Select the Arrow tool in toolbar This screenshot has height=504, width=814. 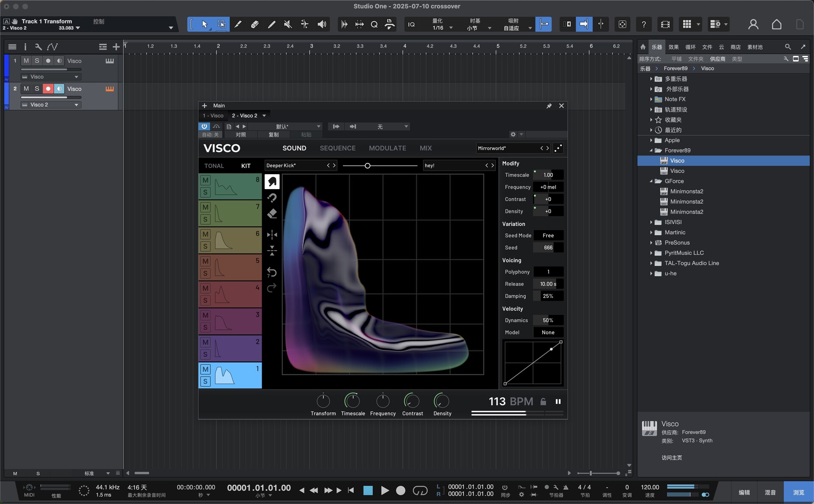click(x=204, y=24)
